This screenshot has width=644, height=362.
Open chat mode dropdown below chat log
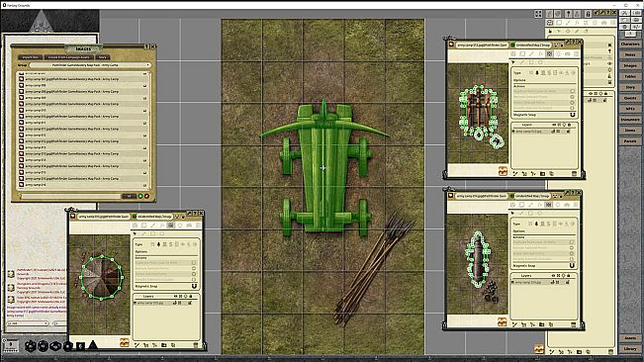pos(28,323)
